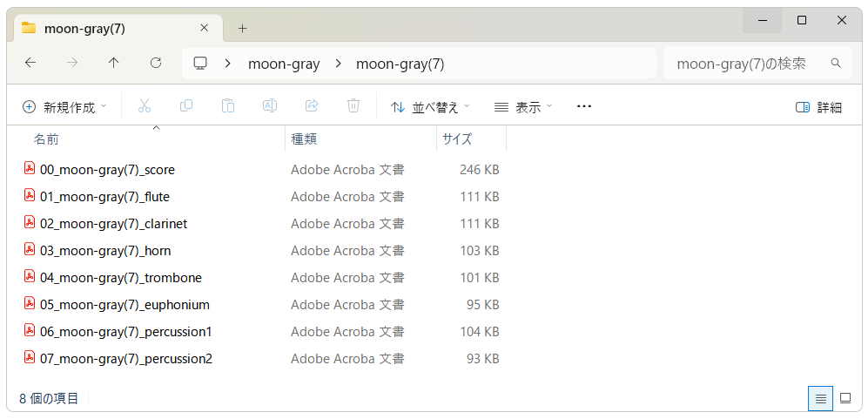Expand the 並べ替え sort dropdown
868x419 pixels.
point(430,107)
